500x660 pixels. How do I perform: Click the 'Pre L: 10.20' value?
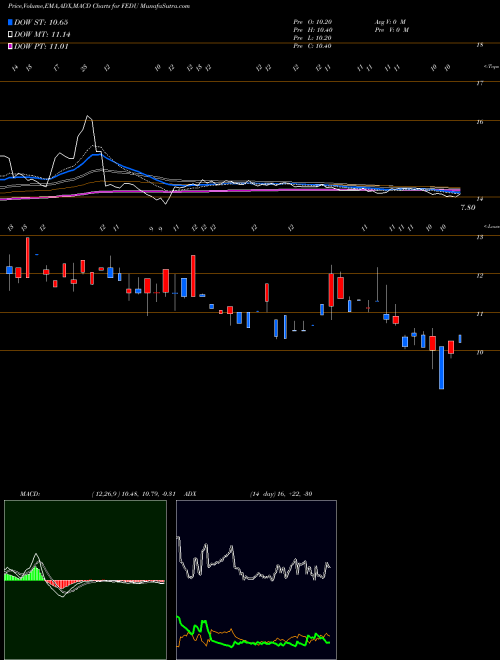pyautogui.click(x=312, y=38)
